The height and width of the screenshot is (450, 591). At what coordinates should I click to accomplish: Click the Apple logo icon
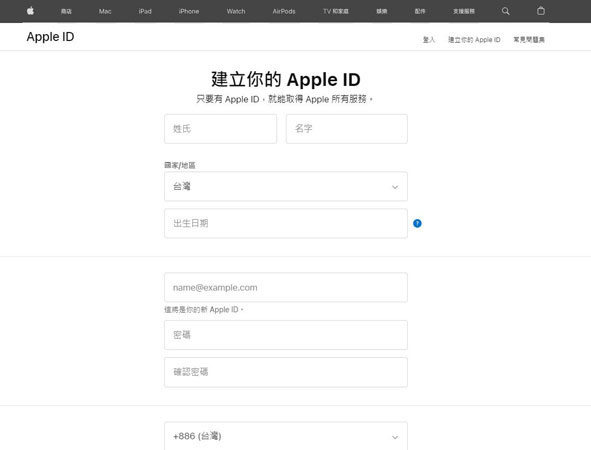click(31, 11)
